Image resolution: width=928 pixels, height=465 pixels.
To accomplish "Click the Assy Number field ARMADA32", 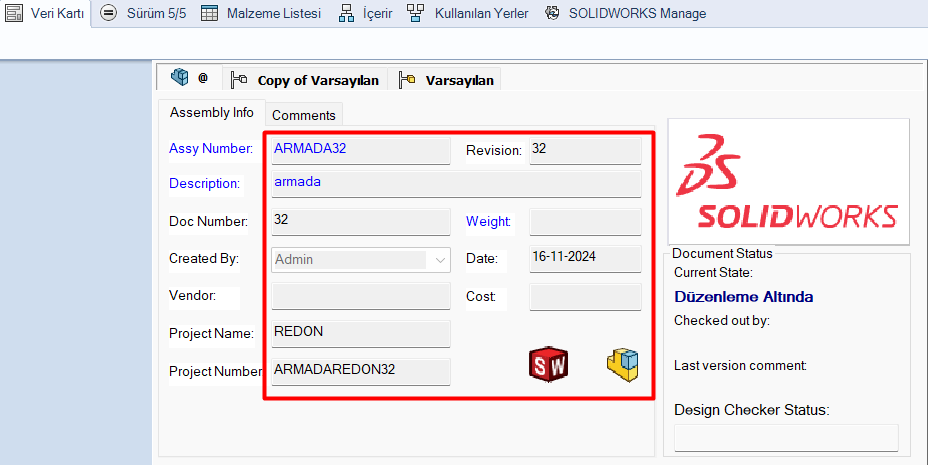I will pos(361,150).
